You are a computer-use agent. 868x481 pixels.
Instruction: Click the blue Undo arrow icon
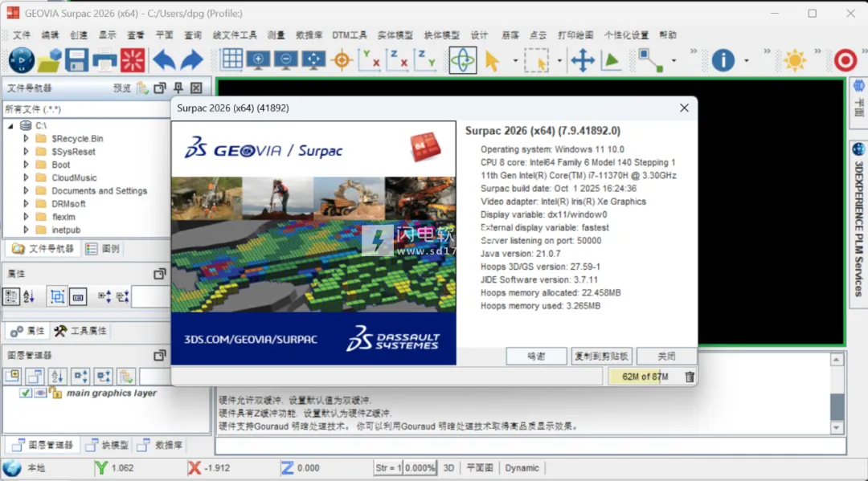(x=164, y=60)
